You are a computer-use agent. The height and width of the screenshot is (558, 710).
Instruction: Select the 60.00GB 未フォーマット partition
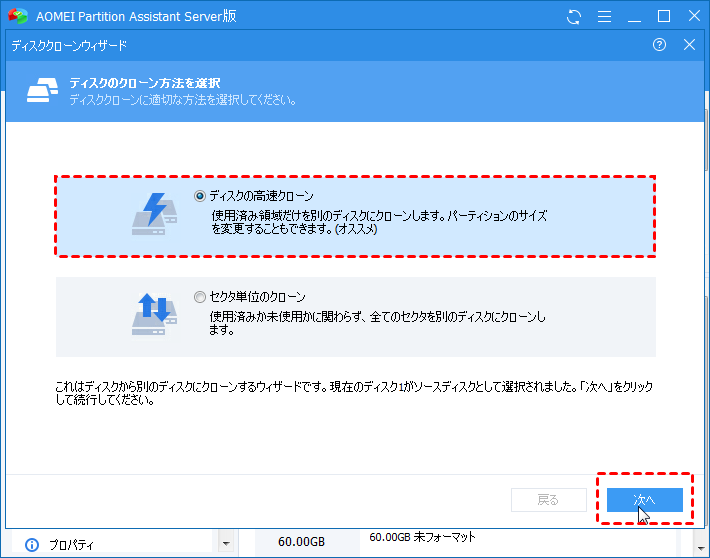click(x=422, y=538)
